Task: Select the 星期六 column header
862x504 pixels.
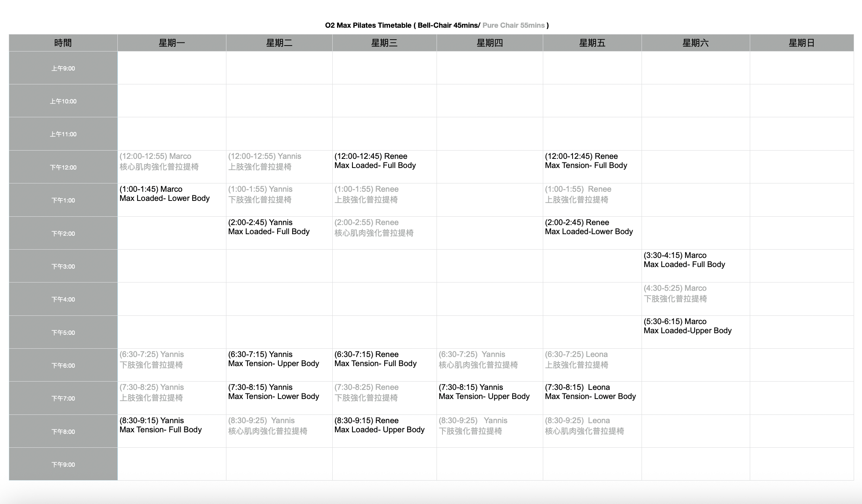Action: (x=695, y=43)
